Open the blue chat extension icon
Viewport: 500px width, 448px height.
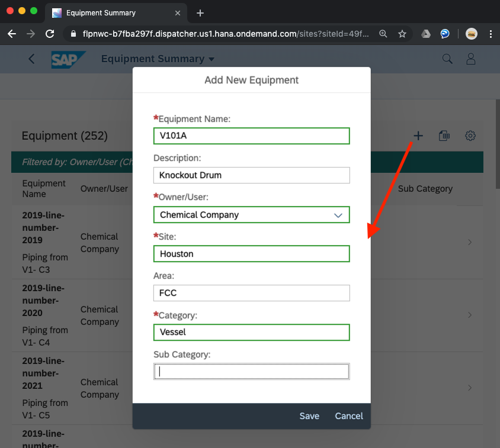point(445,34)
